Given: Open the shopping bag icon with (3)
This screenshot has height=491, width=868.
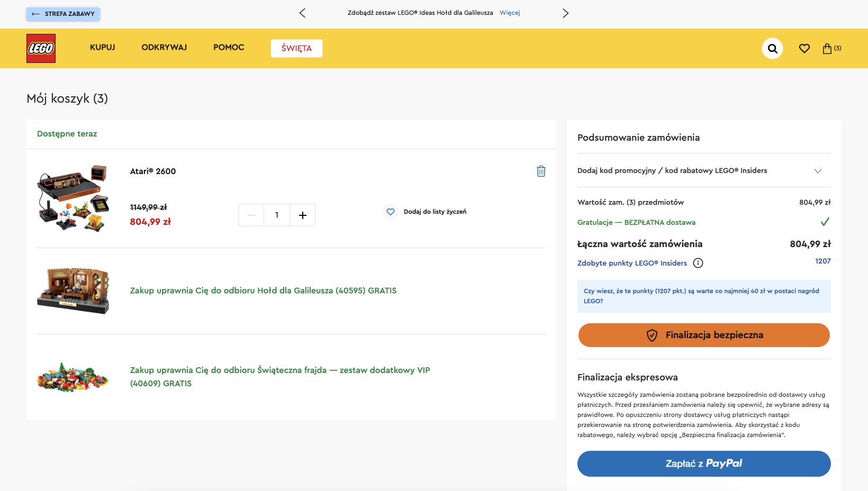Looking at the screenshot, I should point(831,48).
